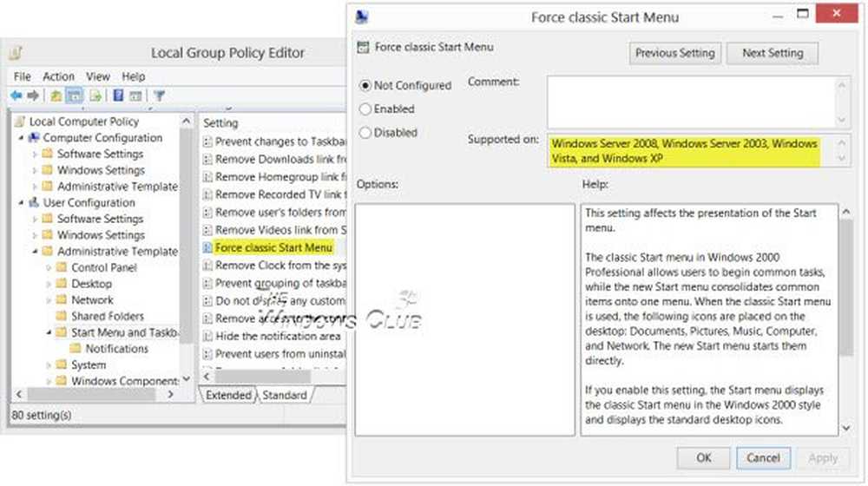Expand the System tree node
This screenshot has width=868, height=486.
tap(49, 365)
